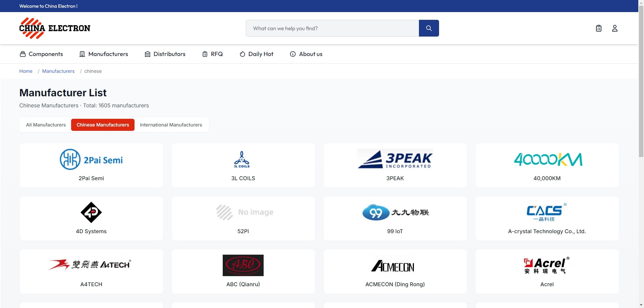Click the Daily Hot flame icon
Viewport: 644px width, 308px height.
(243, 54)
